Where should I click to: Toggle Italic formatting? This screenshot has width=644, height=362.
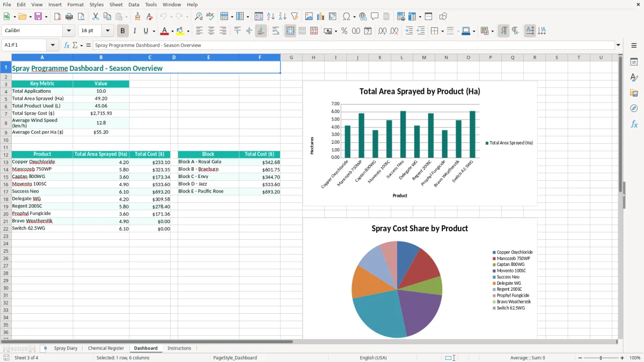(x=134, y=31)
